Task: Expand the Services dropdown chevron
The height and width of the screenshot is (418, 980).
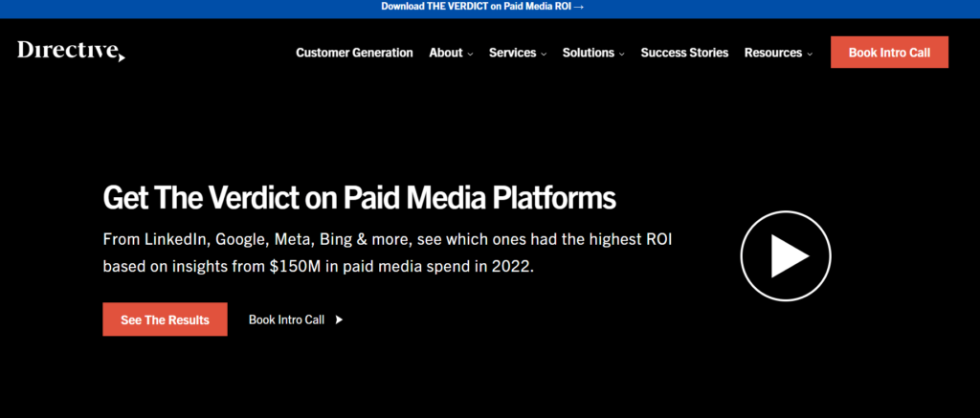Action: (544, 55)
